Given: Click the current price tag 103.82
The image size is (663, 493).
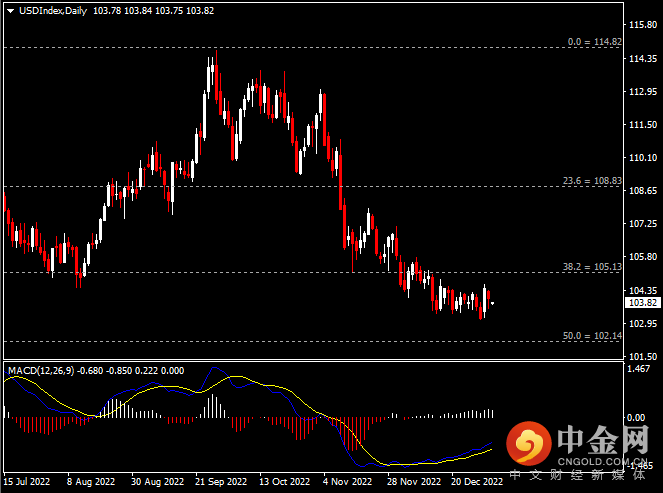Looking at the screenshot, I should [x=640, y=302].
